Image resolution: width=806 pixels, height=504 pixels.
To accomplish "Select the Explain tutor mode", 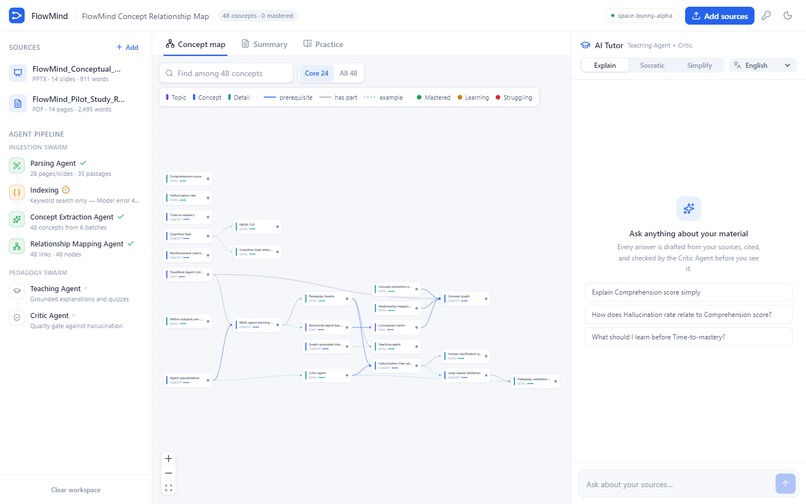I will coord(604,65).
